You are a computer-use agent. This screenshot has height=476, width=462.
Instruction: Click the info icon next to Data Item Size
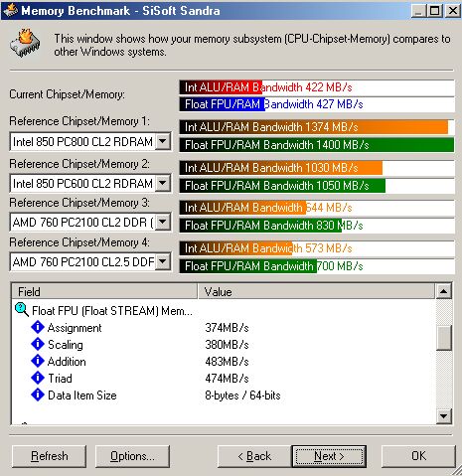tap(38, 395)
